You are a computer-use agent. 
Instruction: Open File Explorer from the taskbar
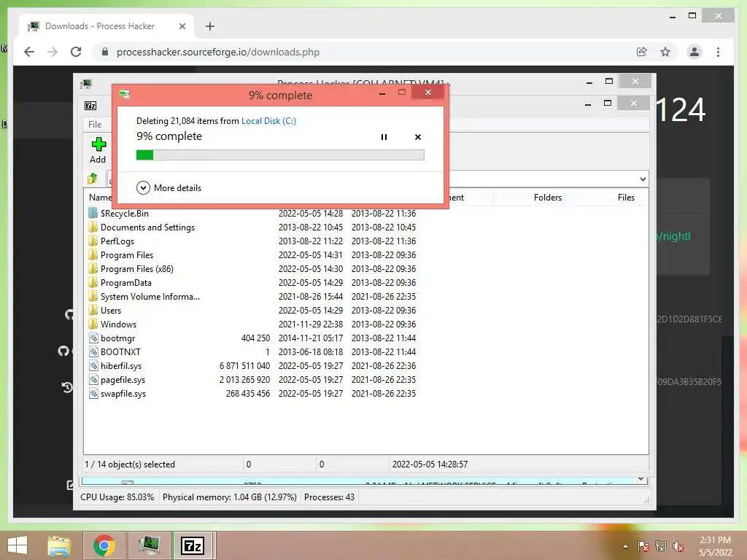click(59, 545)
